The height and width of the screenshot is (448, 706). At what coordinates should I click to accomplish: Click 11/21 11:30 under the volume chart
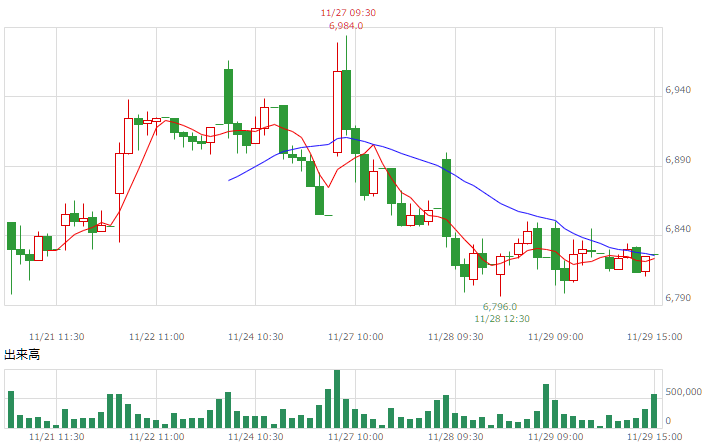click(57, 437)
